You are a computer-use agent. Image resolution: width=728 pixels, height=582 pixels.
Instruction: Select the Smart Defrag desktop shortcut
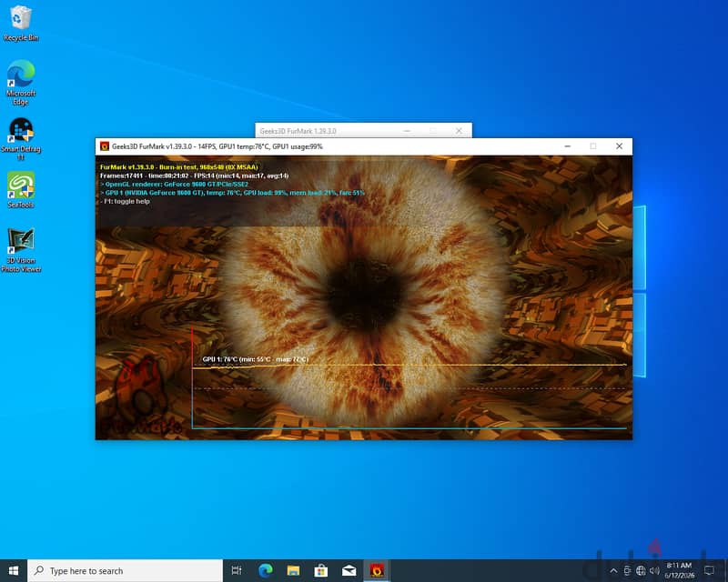(x=21, y=138)
